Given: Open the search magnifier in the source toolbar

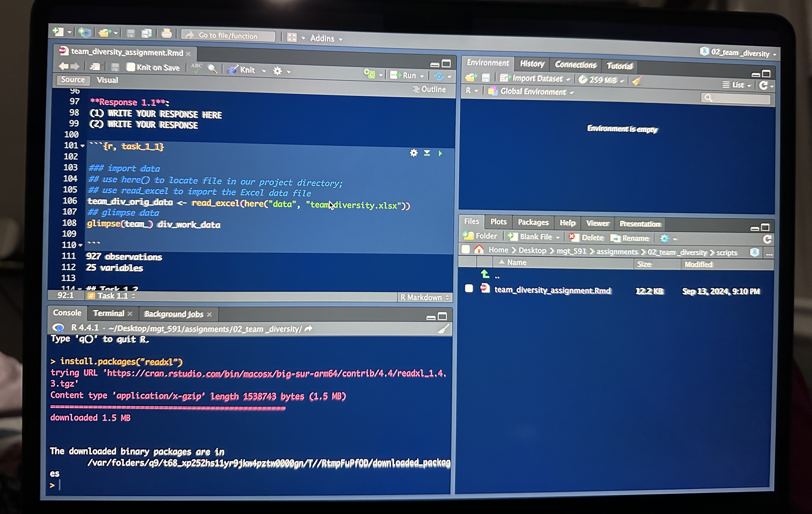Looking at the screenshot, I should (212, 68).
